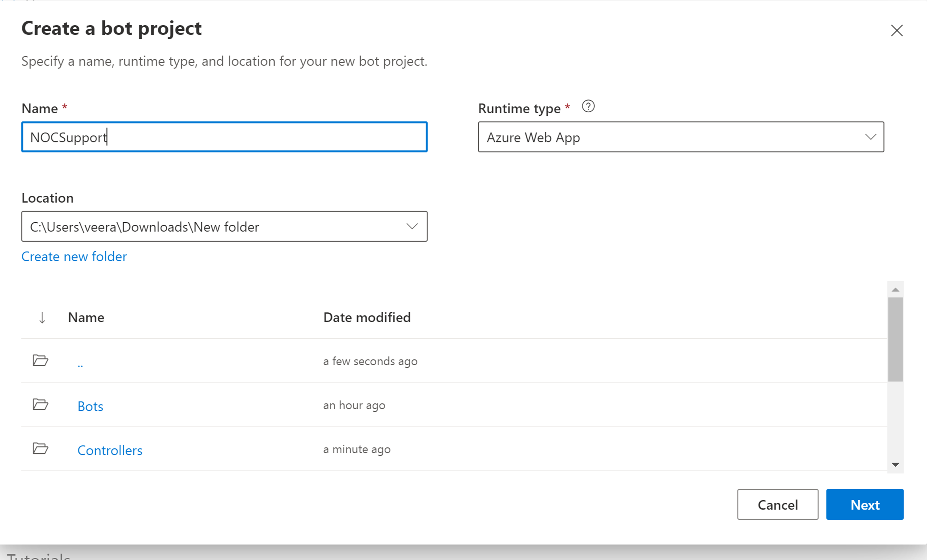Click the scroll up arrow in folder list

(895, 289)
